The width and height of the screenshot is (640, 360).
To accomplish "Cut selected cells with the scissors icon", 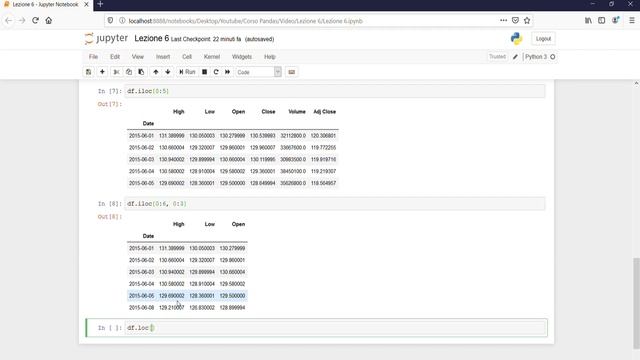I will tap(116, 72).
